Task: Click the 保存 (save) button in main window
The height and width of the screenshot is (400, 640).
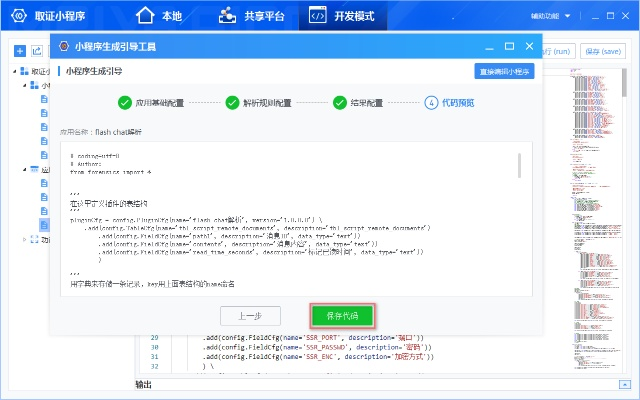Action: tap(603, 51)
